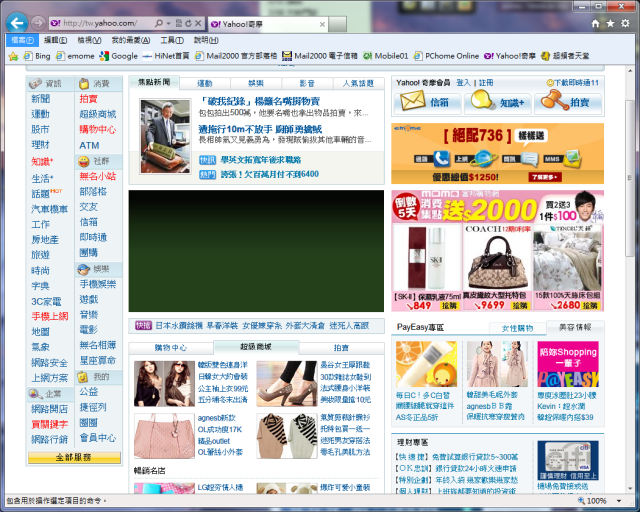Select the 女性購物 PayEasy tab
The height and width of the screenshot is (512, 641).
[x=518, y=328]
